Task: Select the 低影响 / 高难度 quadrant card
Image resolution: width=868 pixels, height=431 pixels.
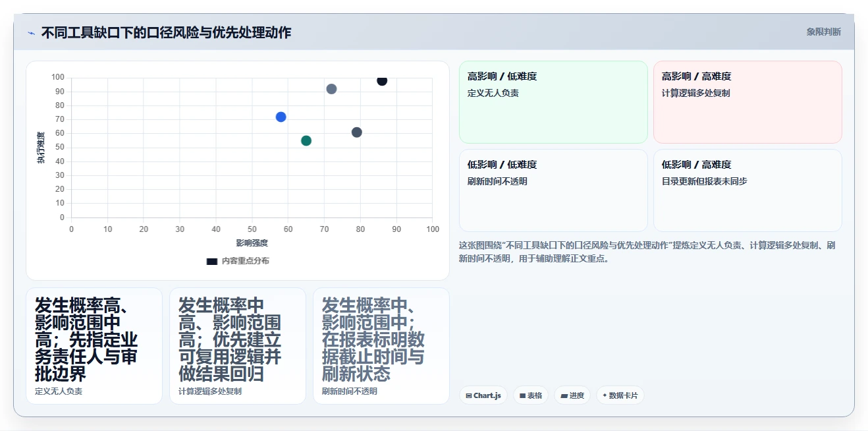Action: 747,190
